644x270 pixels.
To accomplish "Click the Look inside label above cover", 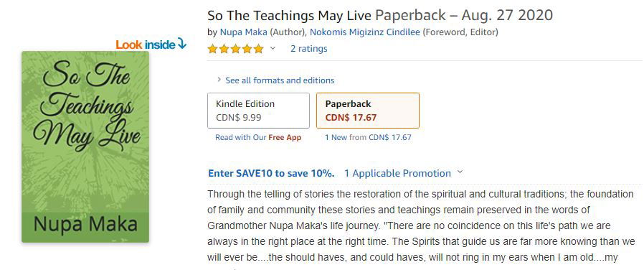I will pyautogui.click(x=146, y=45).
